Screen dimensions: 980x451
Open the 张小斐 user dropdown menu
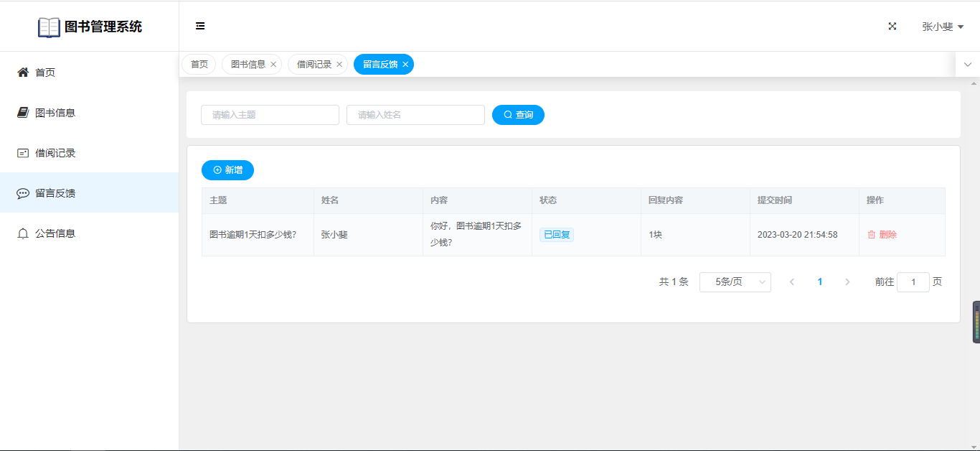[943, 27]
